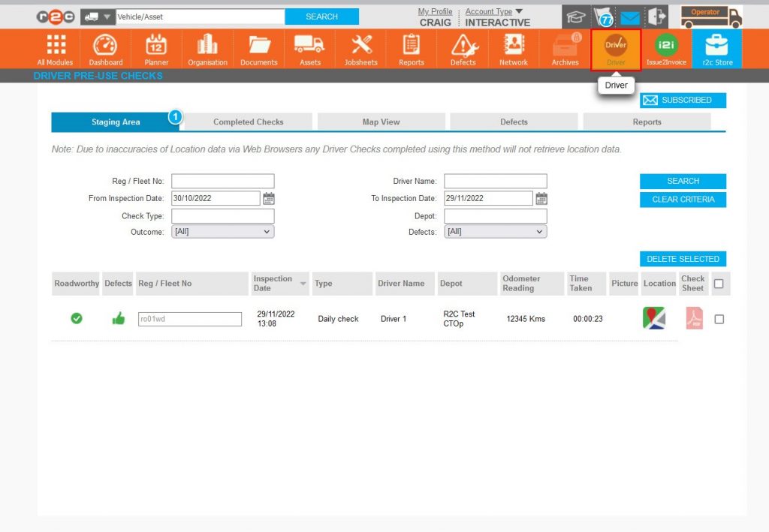This screenshot has width=769, height=532.
Task: Open the Network module
Action: [x=513, y=48]
